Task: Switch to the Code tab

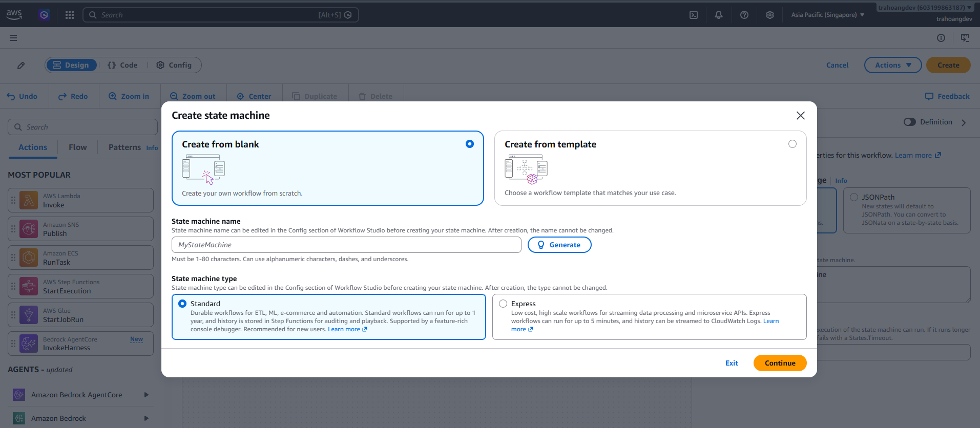Action: (122, 65)
